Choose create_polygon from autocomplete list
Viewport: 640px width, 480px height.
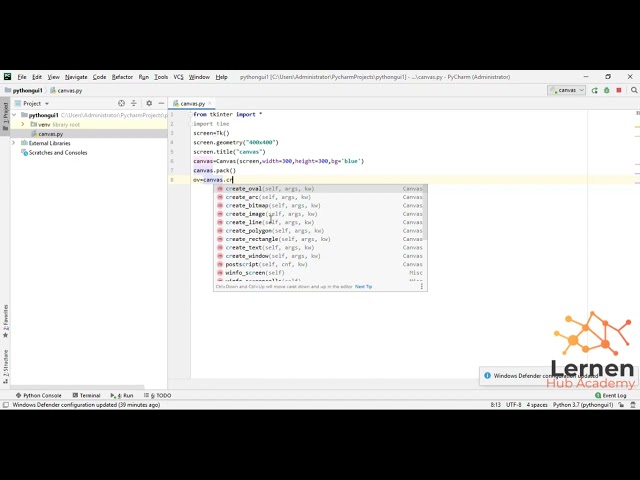pos(320,231)
